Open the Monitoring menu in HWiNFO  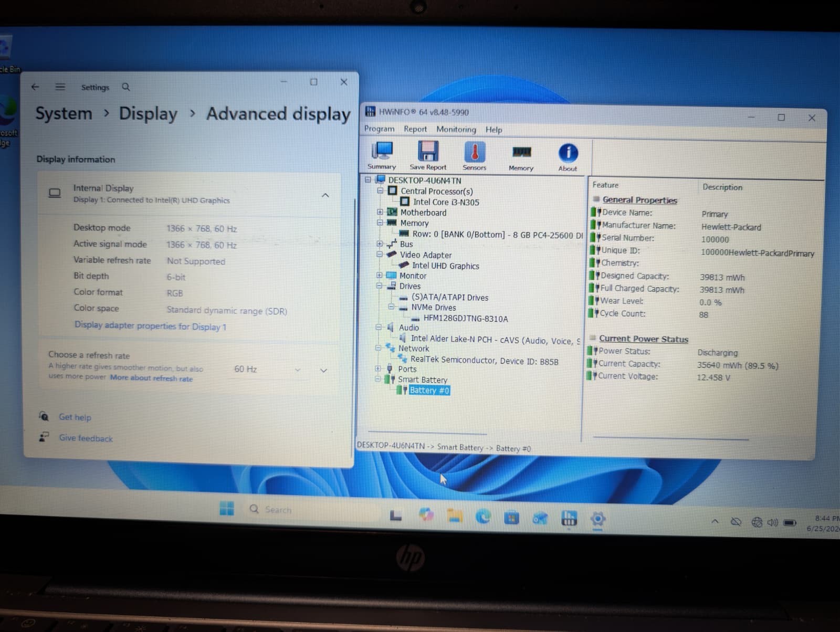(x=456, y=130)
